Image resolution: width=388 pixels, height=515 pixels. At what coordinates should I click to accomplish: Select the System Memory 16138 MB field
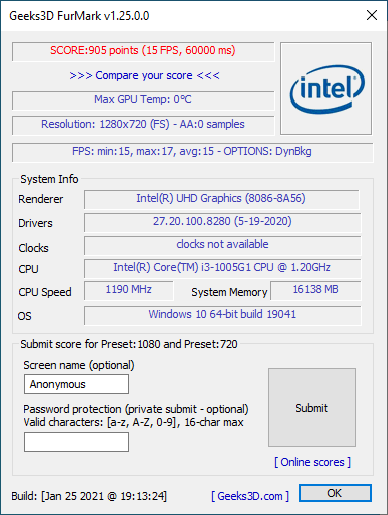315,290
